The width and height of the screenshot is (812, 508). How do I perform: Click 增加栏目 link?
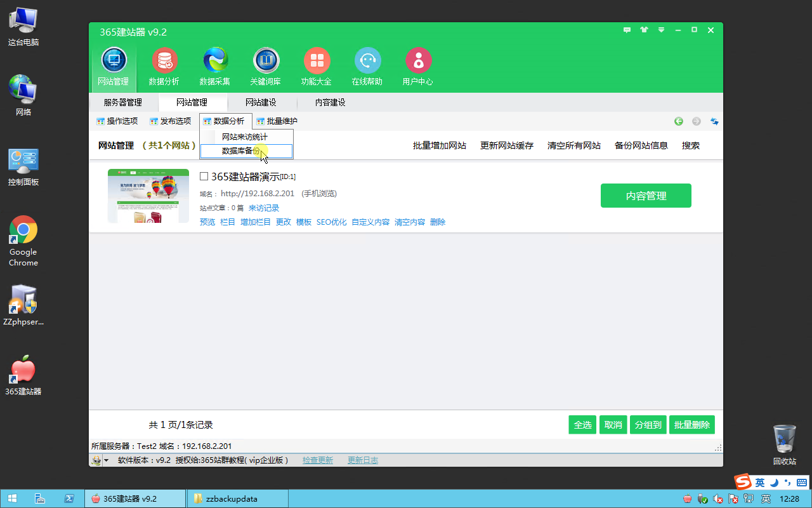pos(256,222)
